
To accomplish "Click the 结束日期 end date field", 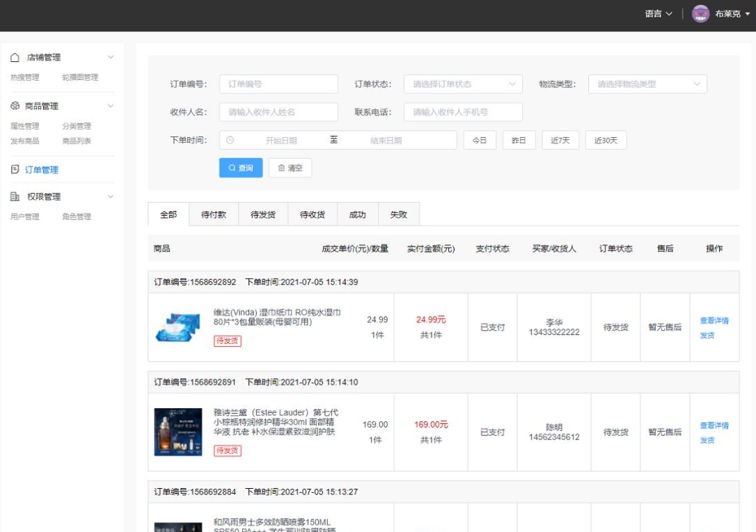I will (386, 141).
